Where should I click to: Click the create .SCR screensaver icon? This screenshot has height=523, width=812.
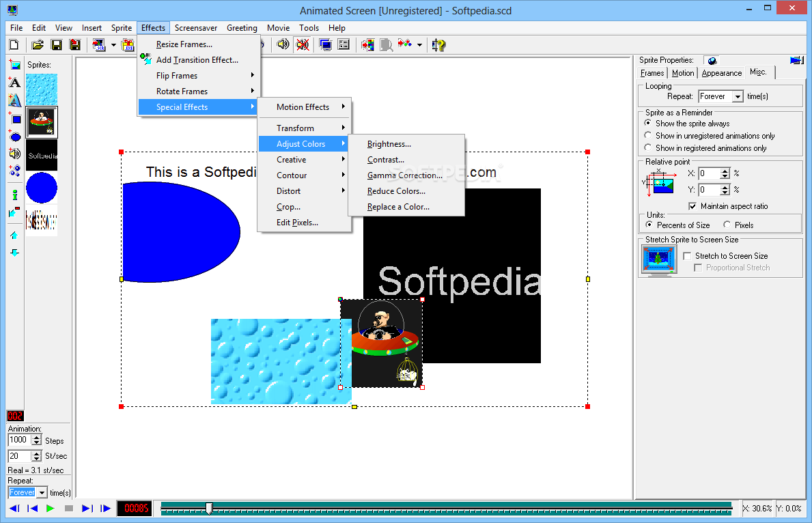point(98,45)
